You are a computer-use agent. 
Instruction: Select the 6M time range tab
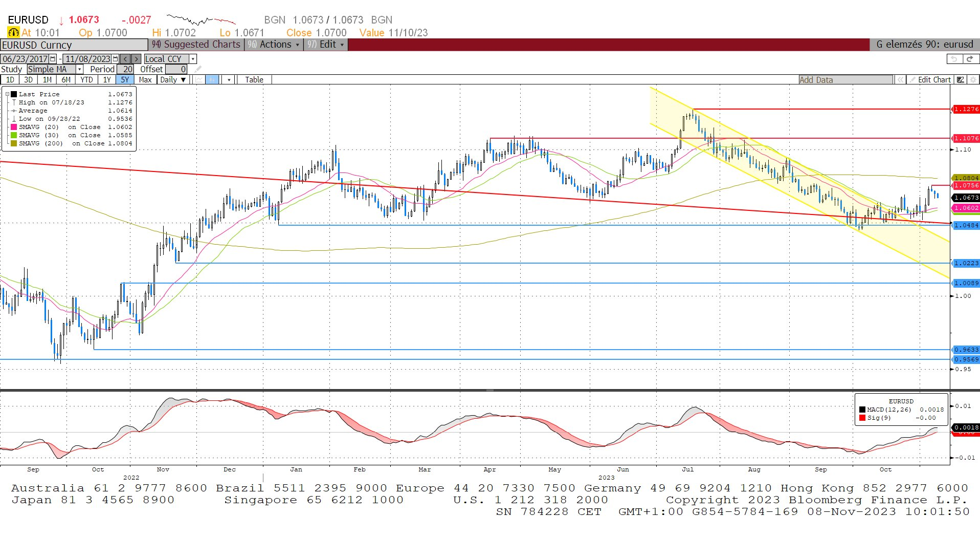click(x=66, y=80)
